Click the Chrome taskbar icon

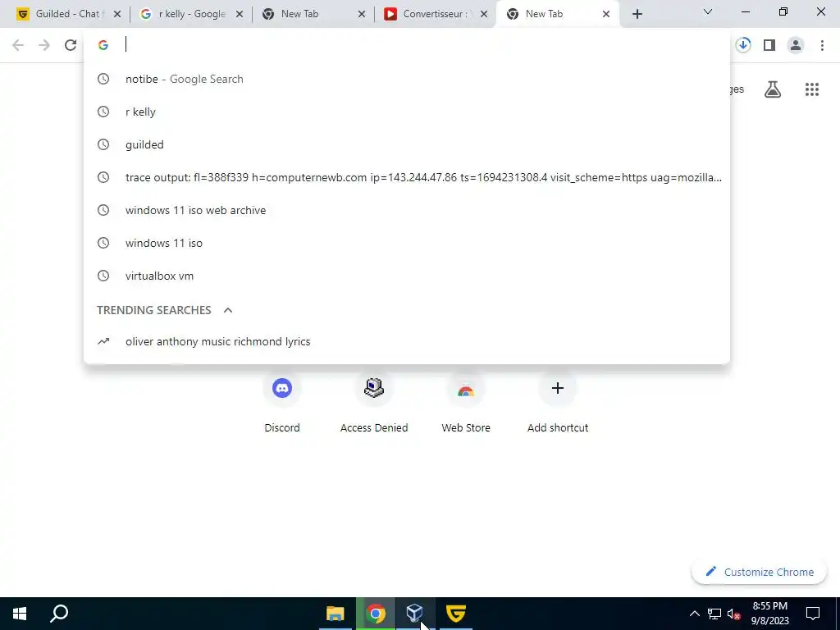pyautogui.click(x=376, y=614)
